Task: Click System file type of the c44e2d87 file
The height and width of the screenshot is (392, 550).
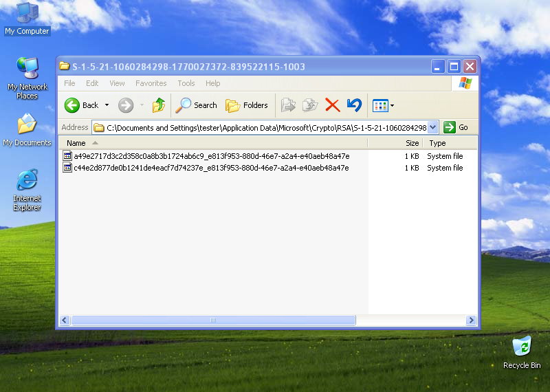Action: 445,168
